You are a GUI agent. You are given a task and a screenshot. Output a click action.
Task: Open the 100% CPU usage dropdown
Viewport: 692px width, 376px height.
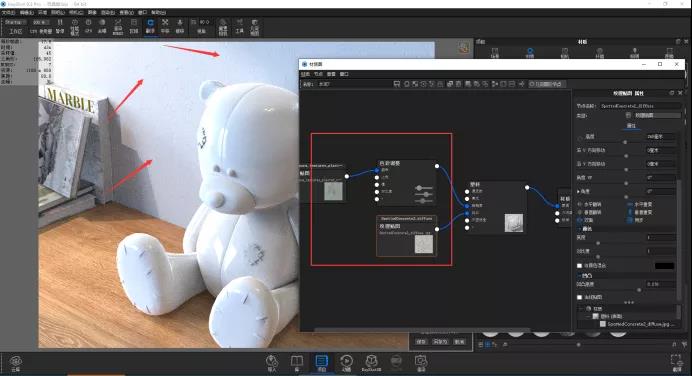41,22
